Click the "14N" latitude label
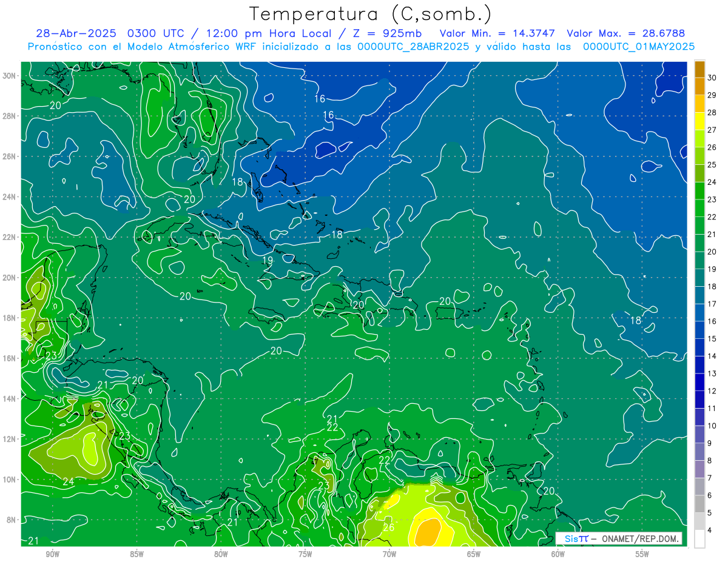This screenshot has width=728, height=562. pyautogui.click(x=10, y=398)
